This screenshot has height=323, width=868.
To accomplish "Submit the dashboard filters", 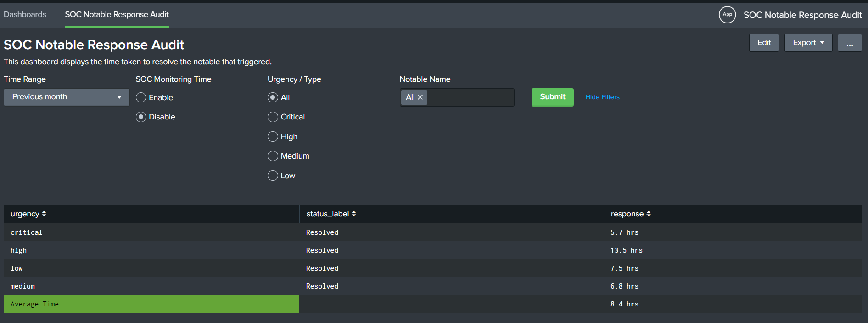I will coord(552,97).
